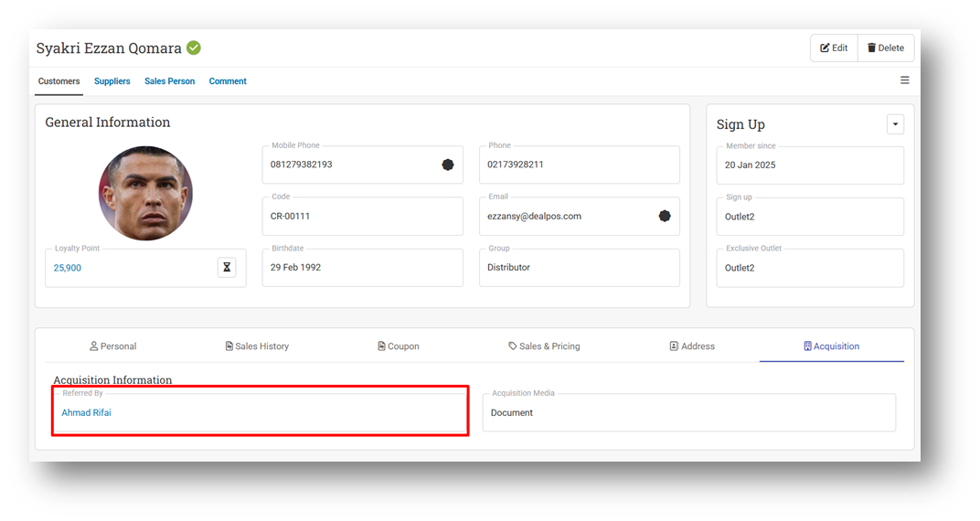
Task: Click the customer profile photo
Action: pos(145,193)
